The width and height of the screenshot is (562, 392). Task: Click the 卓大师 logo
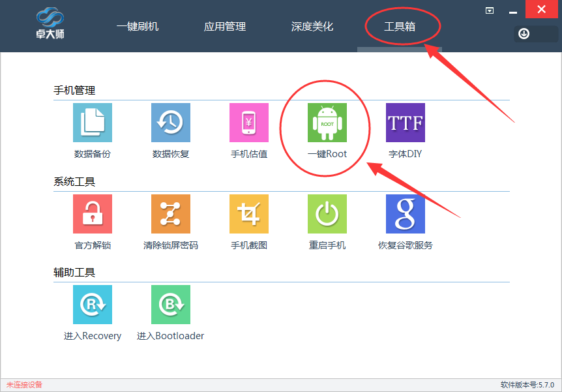49,24
